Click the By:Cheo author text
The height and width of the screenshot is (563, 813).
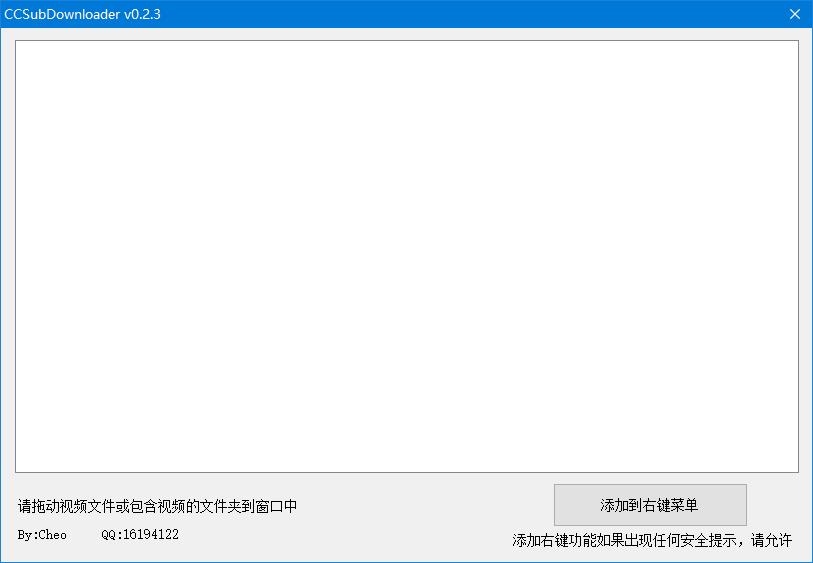[x=42, y=534]
